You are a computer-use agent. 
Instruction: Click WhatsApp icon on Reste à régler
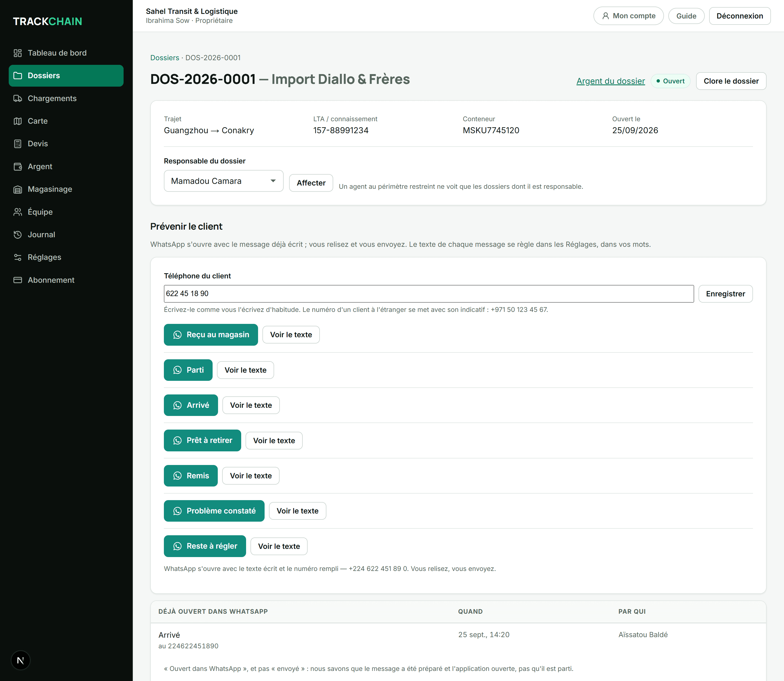click(x=177, y=546)
